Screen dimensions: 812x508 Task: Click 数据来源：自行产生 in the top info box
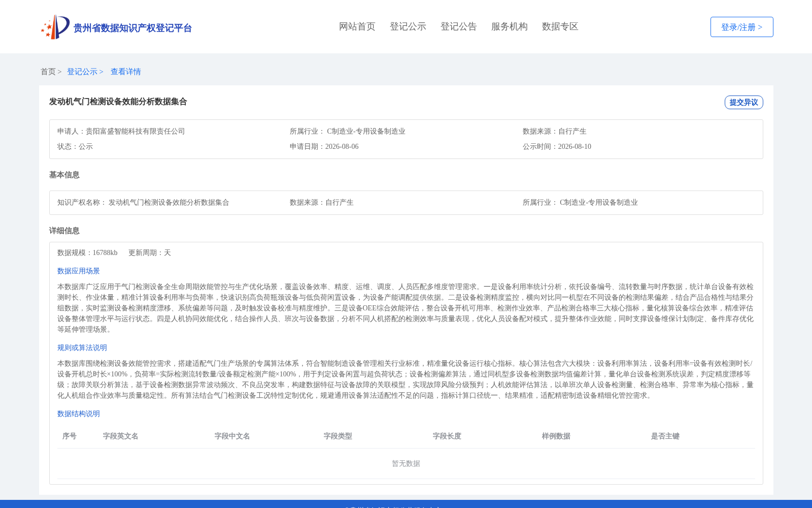554,131
